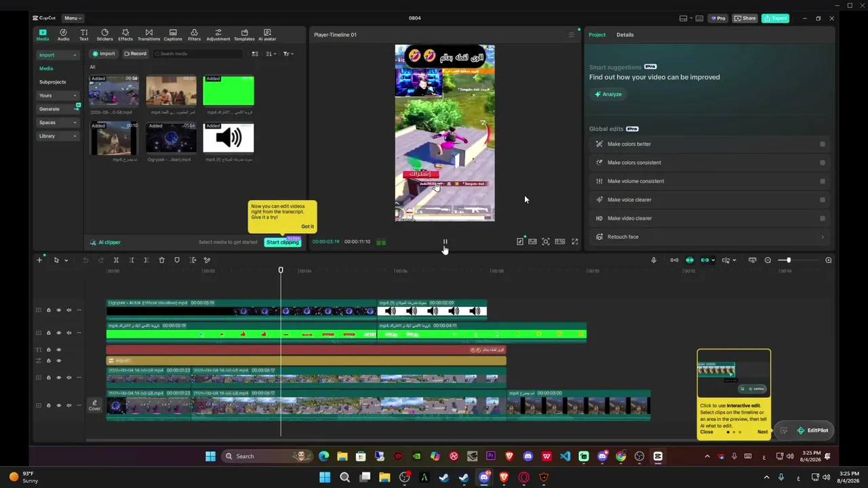Choose the Select pointer tool
This screenshot has width=868, height=488.
coord(56,260)
